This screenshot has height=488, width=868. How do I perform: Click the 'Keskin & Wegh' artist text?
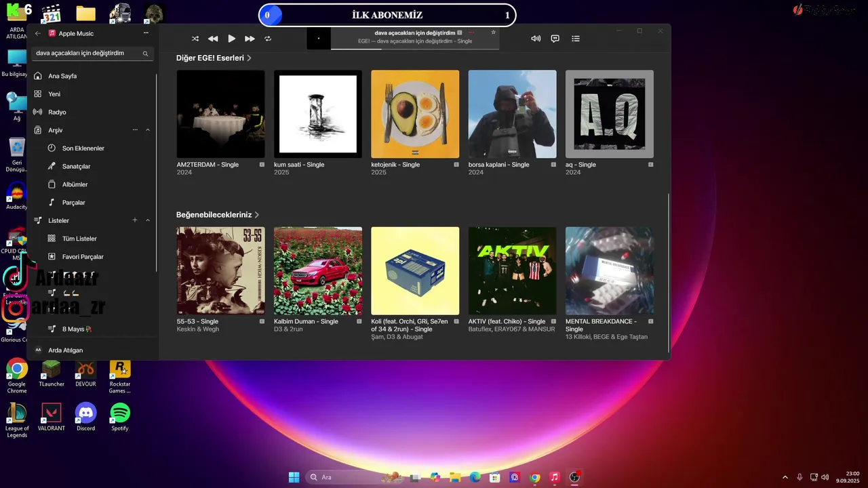(198, 329)
